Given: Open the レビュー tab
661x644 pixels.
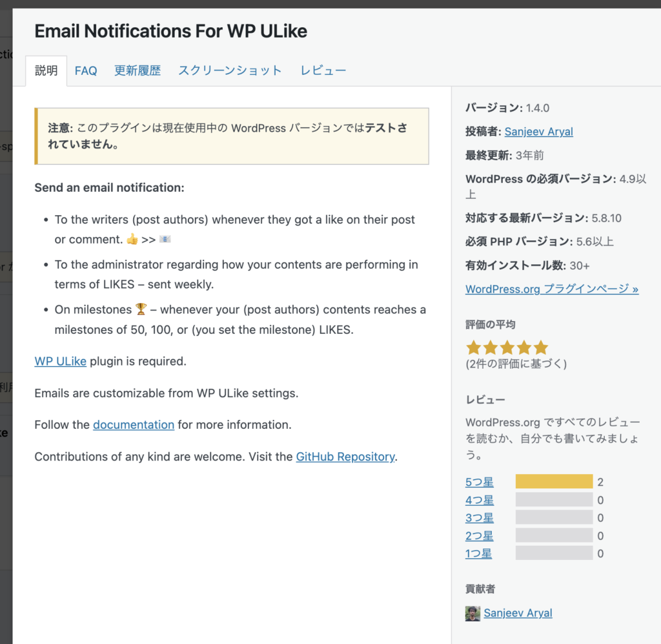Looking at the screenshot, I should (x=323, y=71).
